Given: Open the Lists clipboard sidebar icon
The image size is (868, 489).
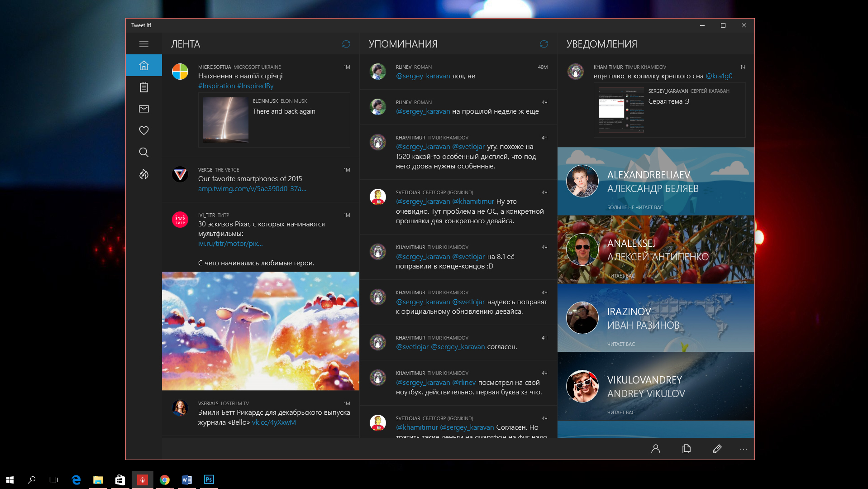Looking at the screenshot, I should click(144, 87).
